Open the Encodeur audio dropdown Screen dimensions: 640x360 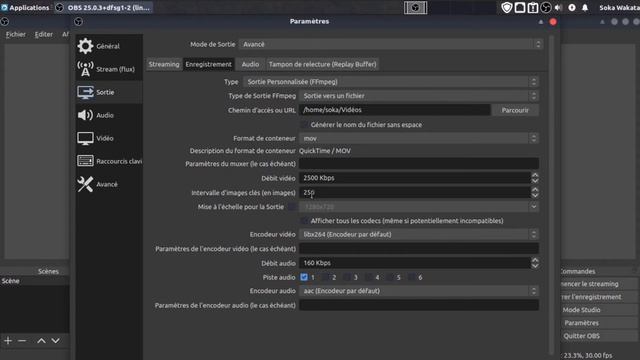pos(419,291)
